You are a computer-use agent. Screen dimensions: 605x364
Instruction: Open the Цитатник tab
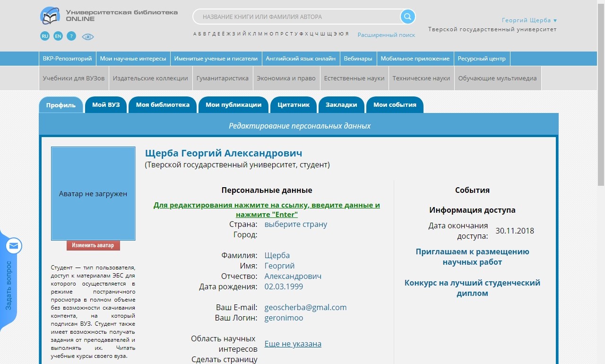point(294,105)
